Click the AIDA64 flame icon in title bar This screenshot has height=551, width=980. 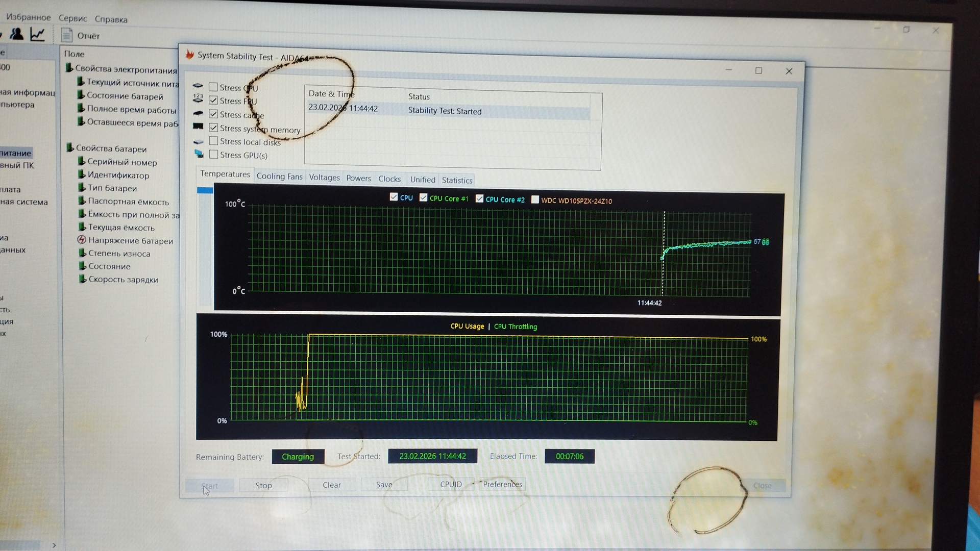click(190, 55)
